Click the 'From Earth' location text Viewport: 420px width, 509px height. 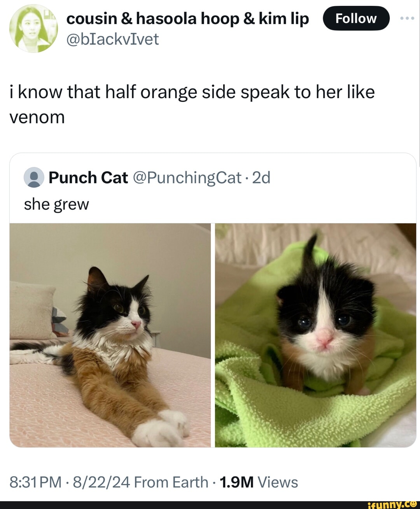click(x=171, y=482)
